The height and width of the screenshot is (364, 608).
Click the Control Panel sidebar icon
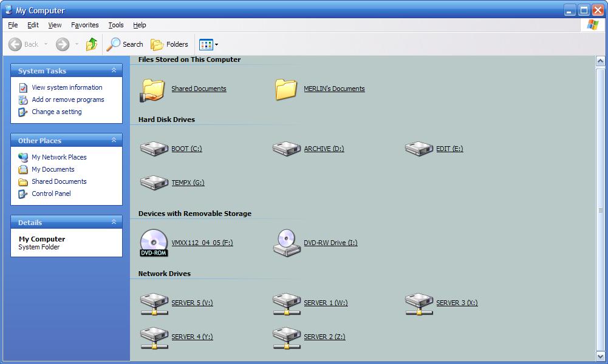click(23, 194)
